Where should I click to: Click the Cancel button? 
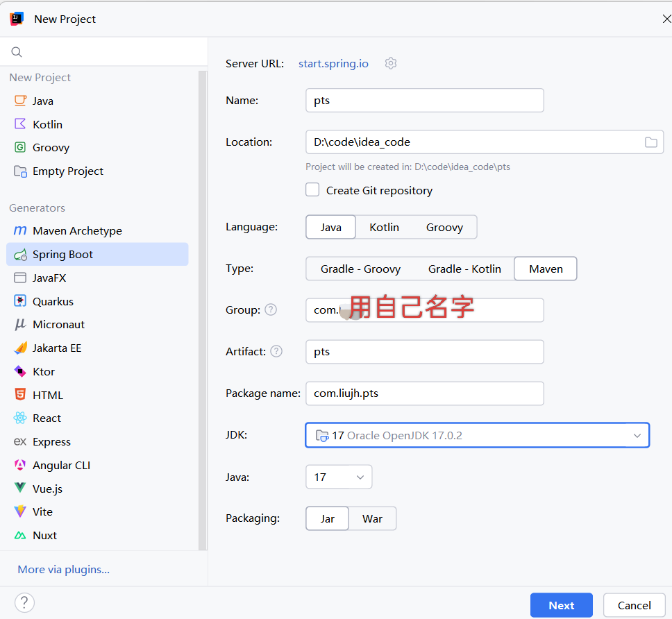(635, 605)
